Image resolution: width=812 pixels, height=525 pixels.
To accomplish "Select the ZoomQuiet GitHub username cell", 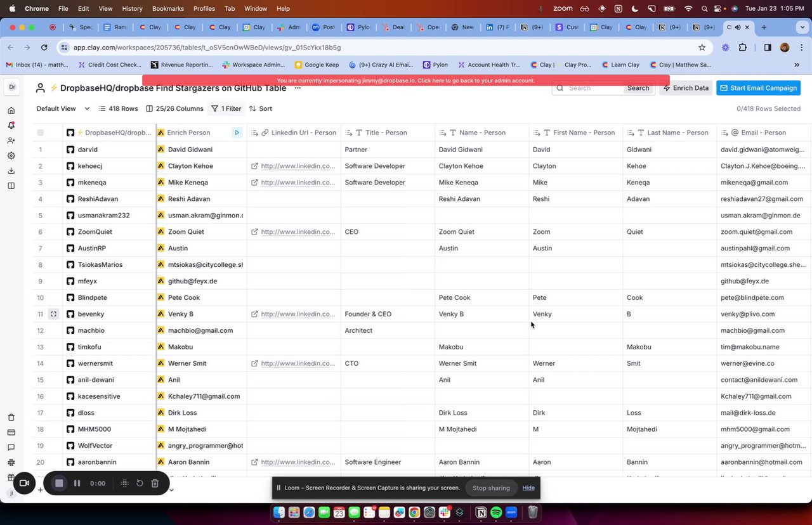I will pyautogui.click(x=109, y=232).
